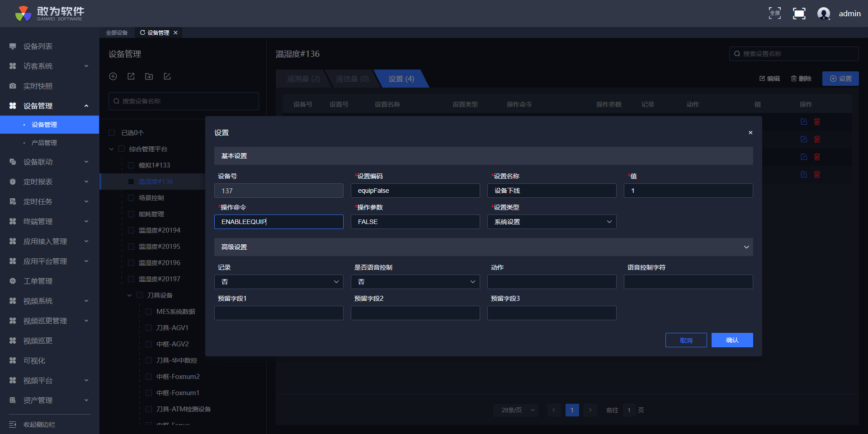Click the second row's blue edit icon
Image resolution: width=868 pixels, height=434 pixels.
pyautogui.click(x=803, y=139)
